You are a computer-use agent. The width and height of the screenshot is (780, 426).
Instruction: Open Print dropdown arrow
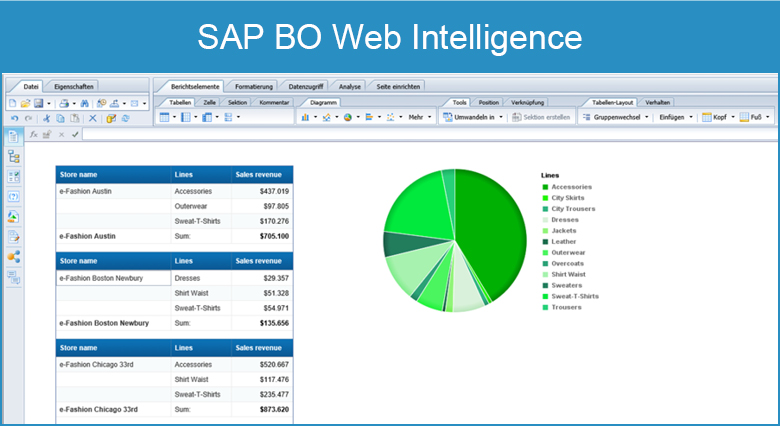pyautogui.click(x=74, y=104)
